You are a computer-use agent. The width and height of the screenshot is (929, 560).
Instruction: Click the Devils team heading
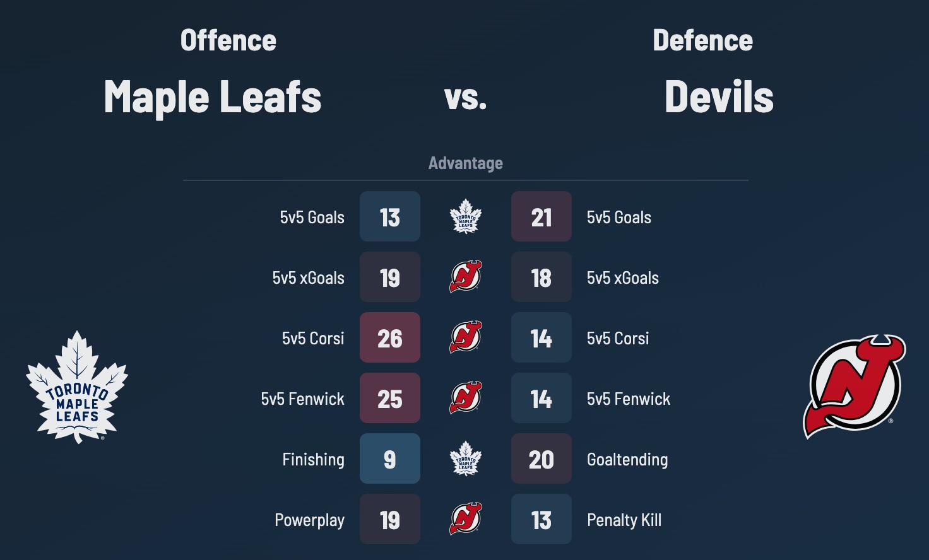(x=719, y=97)
